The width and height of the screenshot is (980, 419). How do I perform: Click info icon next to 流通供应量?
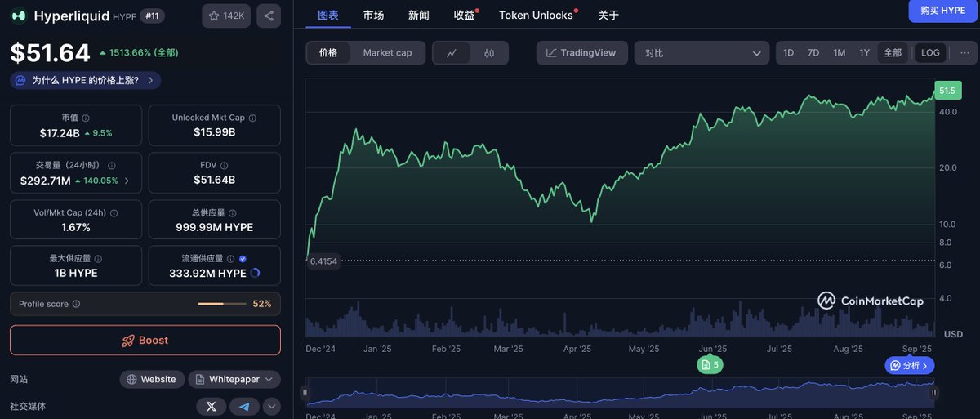pyautogui.click(x=230, y=258)
